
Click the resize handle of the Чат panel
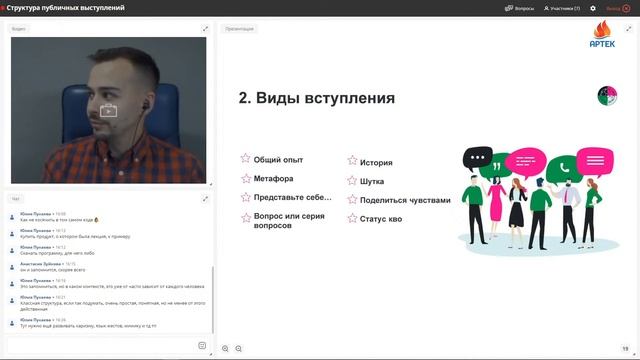click(211, 354)
